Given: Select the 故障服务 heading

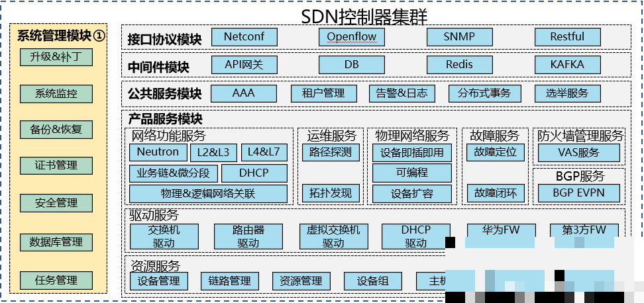Looking at the screenshot, I should tap(494, 135).
